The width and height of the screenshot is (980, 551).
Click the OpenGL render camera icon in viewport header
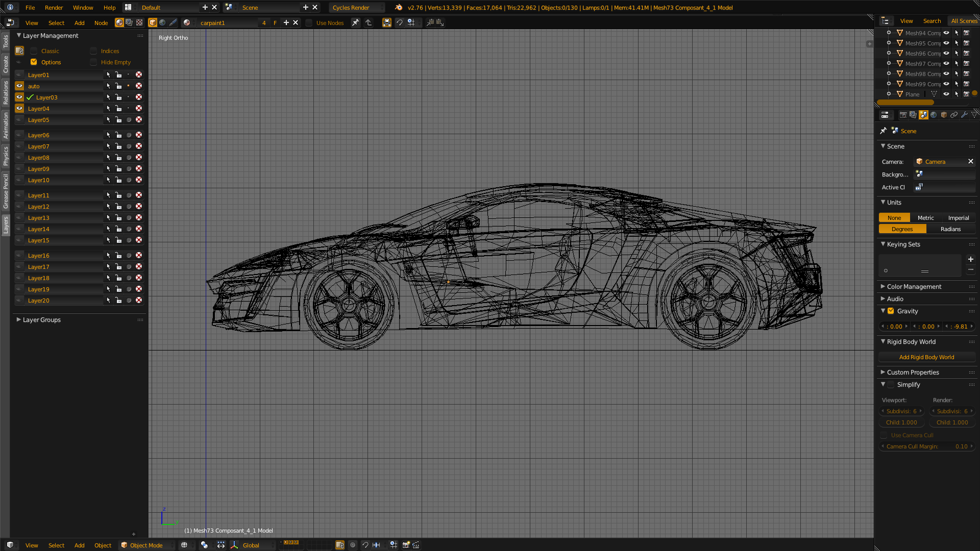coord(406,545)
